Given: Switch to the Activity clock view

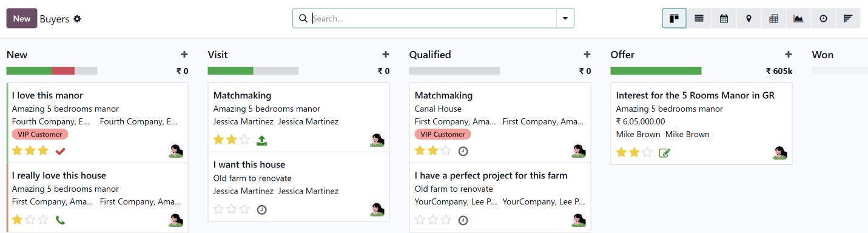Looking at the screenshot, I should tap(823, 18).
